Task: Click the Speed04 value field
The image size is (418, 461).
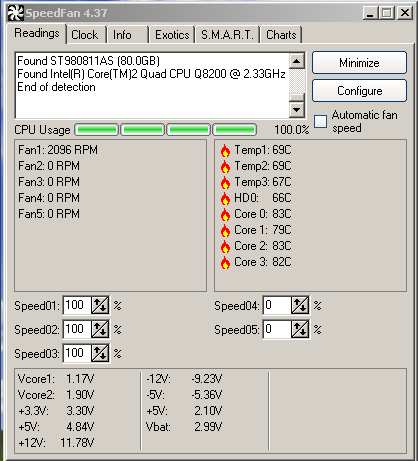Action: pyautogui.click(x=277, y=305)
